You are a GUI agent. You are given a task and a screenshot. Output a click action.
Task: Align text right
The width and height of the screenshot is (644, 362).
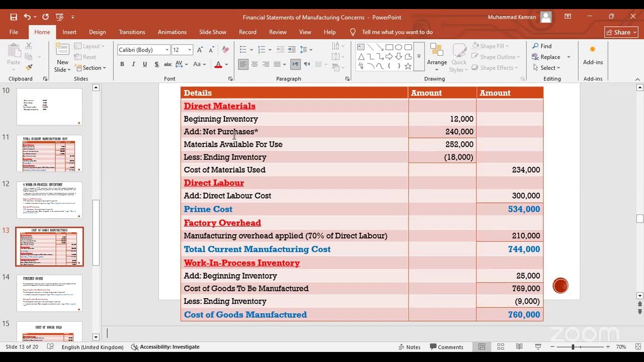pyautogui.click(x=266, y=64)
